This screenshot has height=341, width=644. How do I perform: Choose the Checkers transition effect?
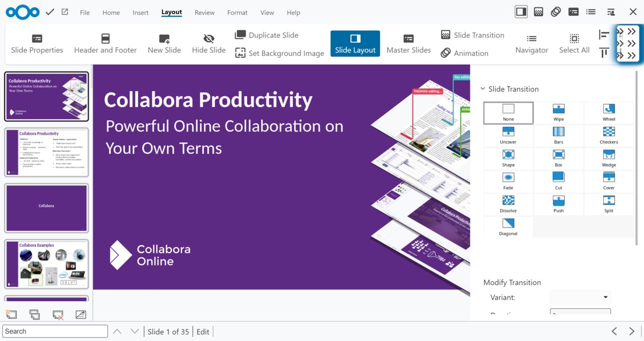pos(609,135)
